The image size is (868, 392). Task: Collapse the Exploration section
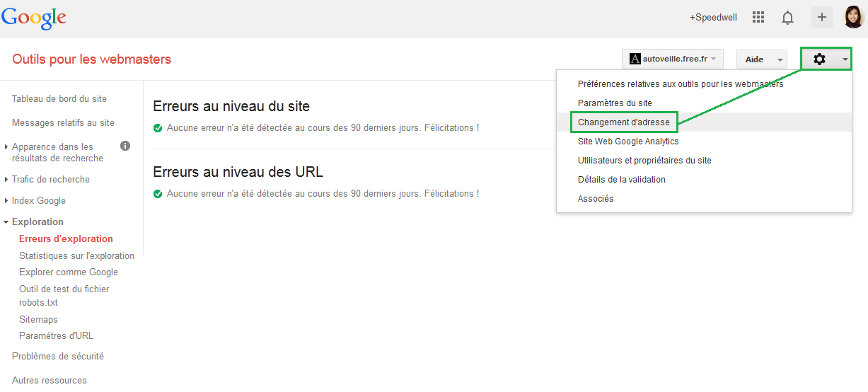37,221
